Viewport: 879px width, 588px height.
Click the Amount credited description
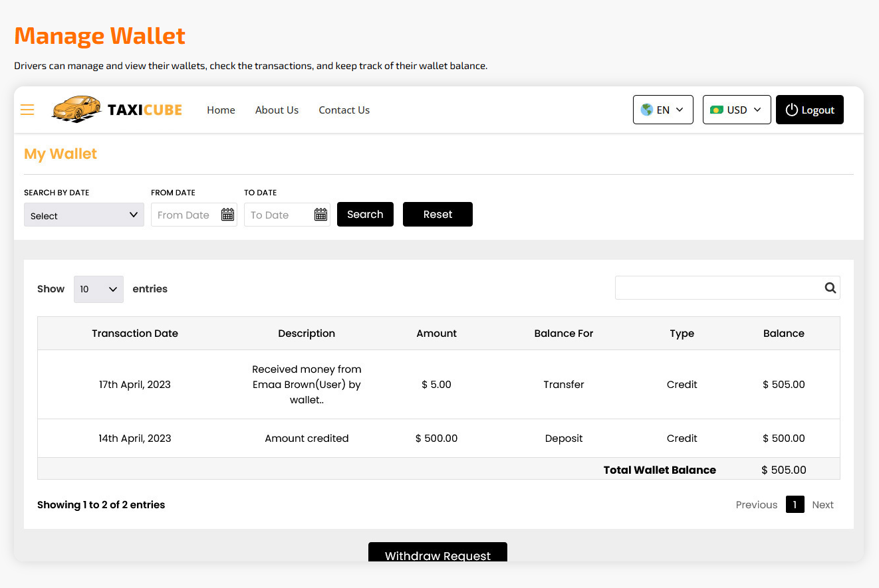point(307,439)
